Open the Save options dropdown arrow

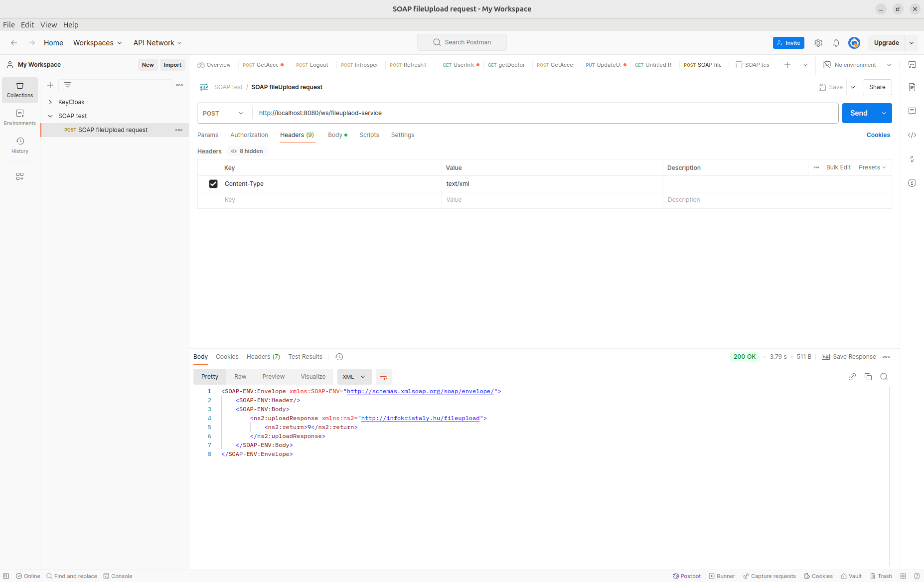point(853,87)
